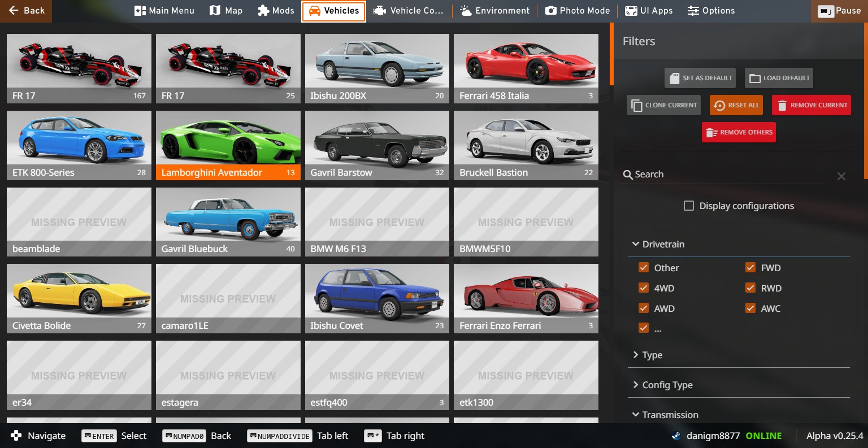Screen dimensions: 868x448
Task: Click the CLONE CURRENT button
Action: (x=663, y=105)
